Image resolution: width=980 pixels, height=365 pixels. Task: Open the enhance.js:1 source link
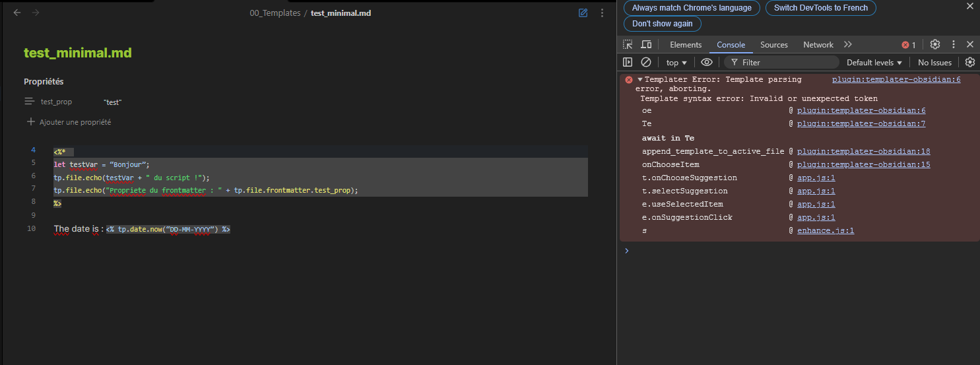pyautogui.click(x=826, y=231)
